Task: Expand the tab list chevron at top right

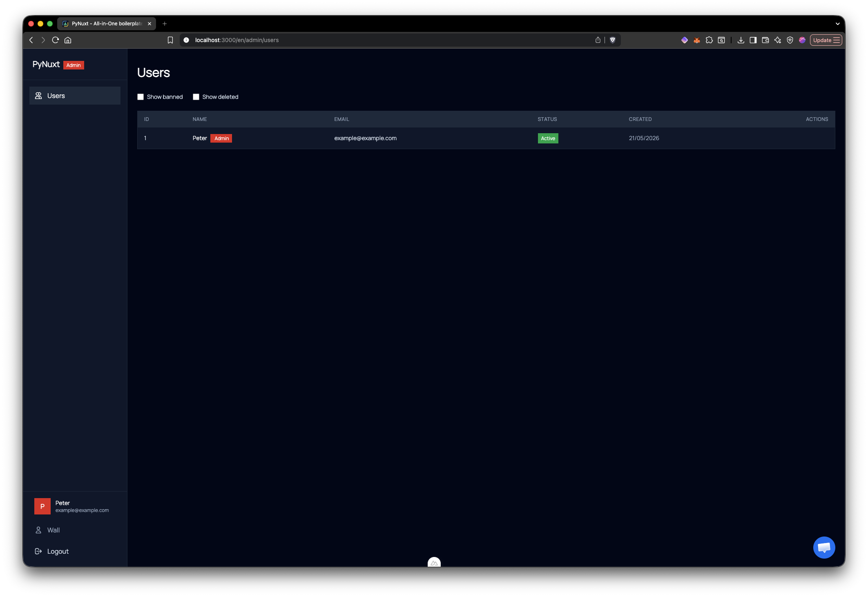Action: click(837, 24)
